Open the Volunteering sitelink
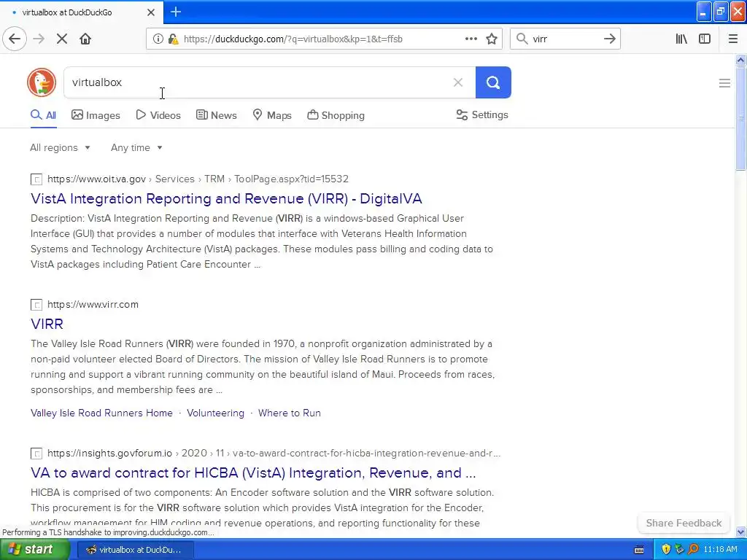 tap(215, 413)
